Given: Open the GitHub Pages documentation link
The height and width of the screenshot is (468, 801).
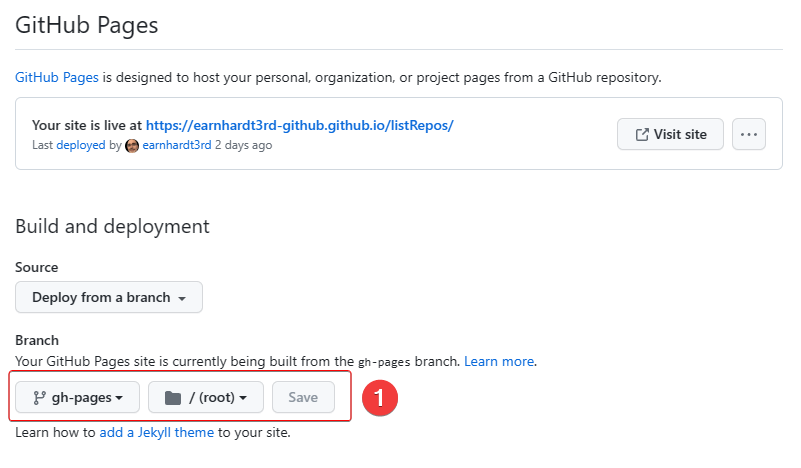Looking at the screenshot, I should pos(57,78).
